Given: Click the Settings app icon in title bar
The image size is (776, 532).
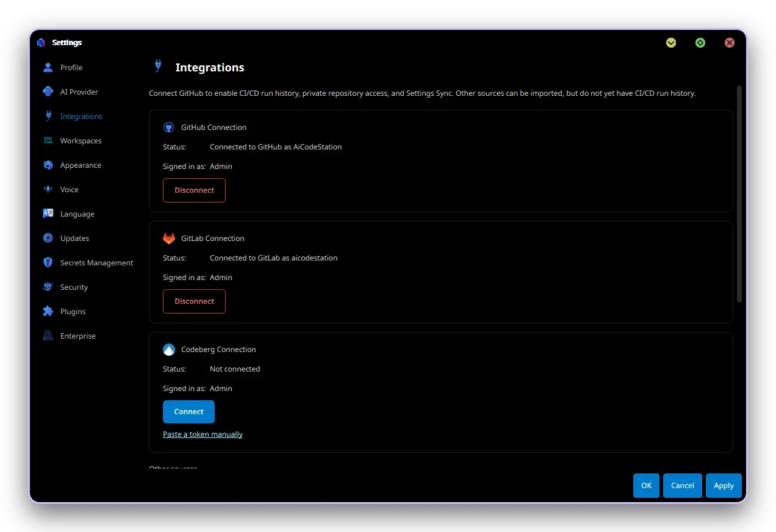Looking at the screenshot, I should [x=41, y=43].
